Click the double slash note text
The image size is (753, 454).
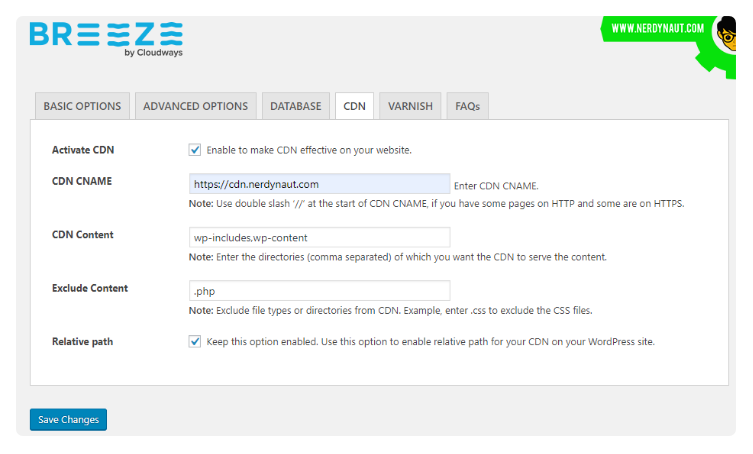(437, 204)
